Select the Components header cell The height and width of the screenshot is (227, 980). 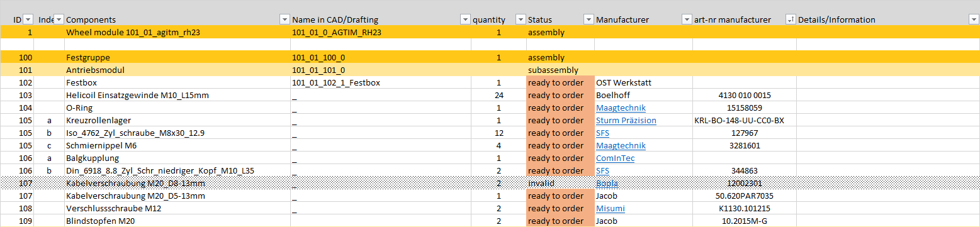[177, 19]
